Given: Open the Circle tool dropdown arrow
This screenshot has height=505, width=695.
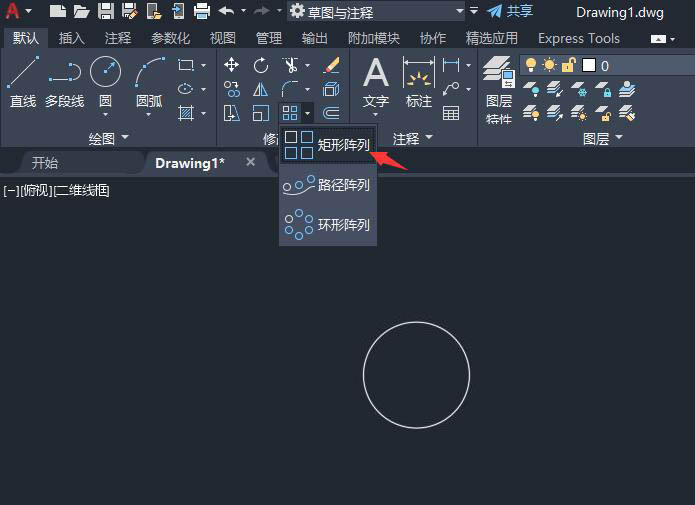Looking at the screenshot, I should pyautogui.click(x=105, y=115).
